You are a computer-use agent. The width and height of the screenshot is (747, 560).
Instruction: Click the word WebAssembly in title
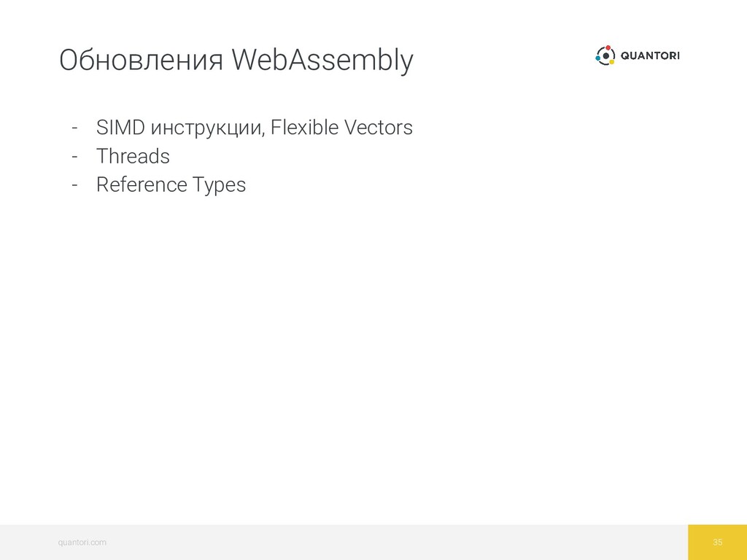(322, 61)
